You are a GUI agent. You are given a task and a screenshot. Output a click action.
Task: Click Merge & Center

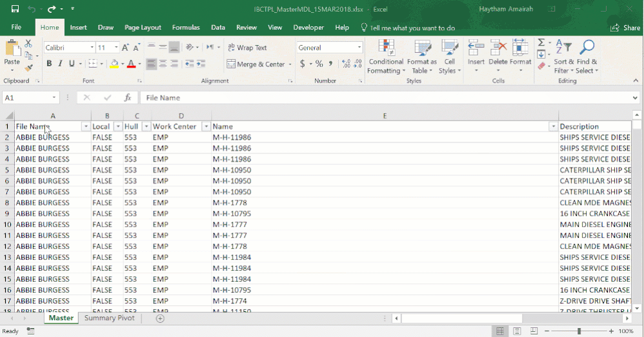point(256,64)
